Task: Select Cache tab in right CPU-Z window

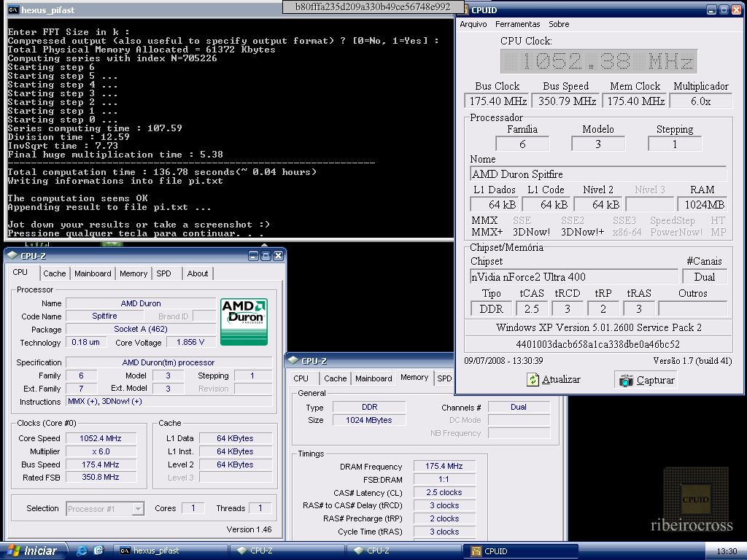Action: click(335, 378)
